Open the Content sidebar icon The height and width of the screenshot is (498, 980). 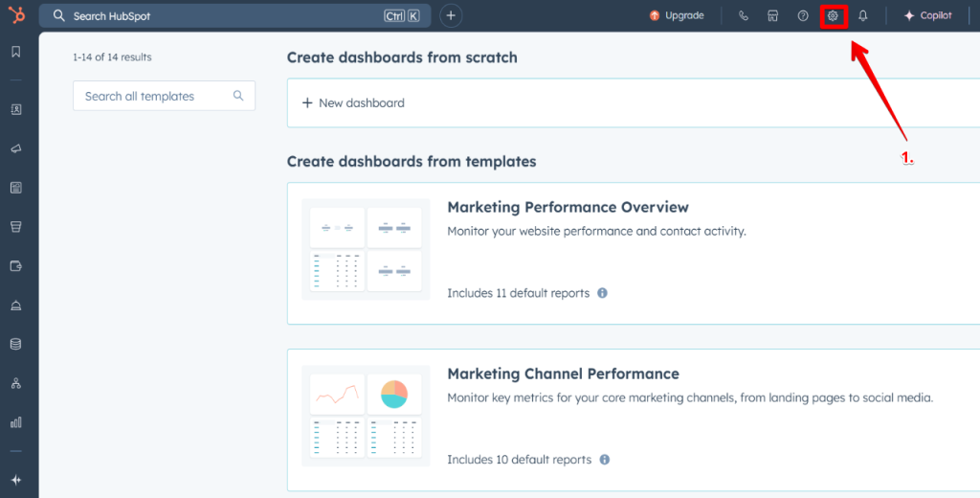(16, 188)
